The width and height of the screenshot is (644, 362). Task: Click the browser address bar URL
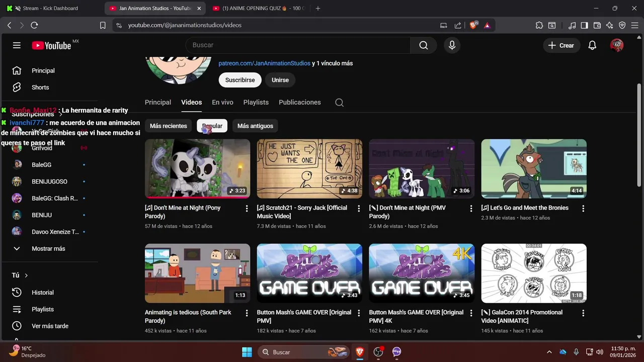(185, 25)
